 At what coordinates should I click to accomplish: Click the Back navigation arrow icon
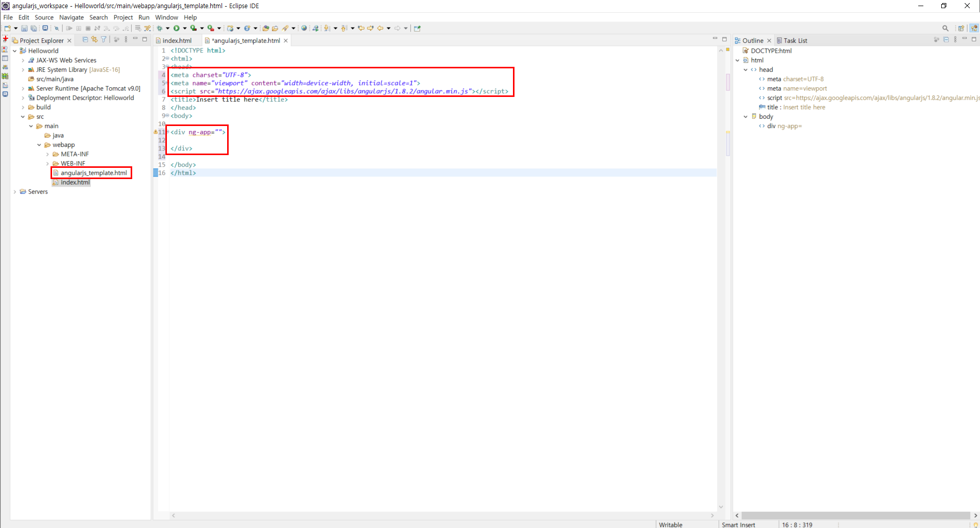coord(380,29)
